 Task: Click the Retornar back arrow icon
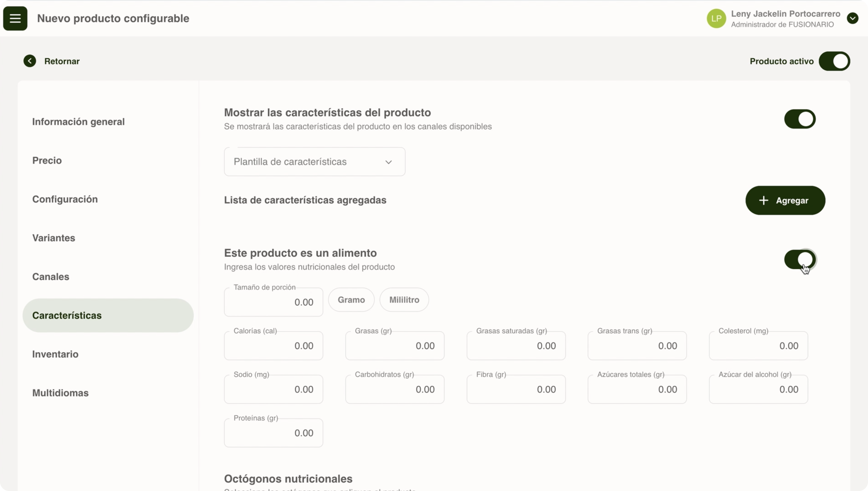30,61
